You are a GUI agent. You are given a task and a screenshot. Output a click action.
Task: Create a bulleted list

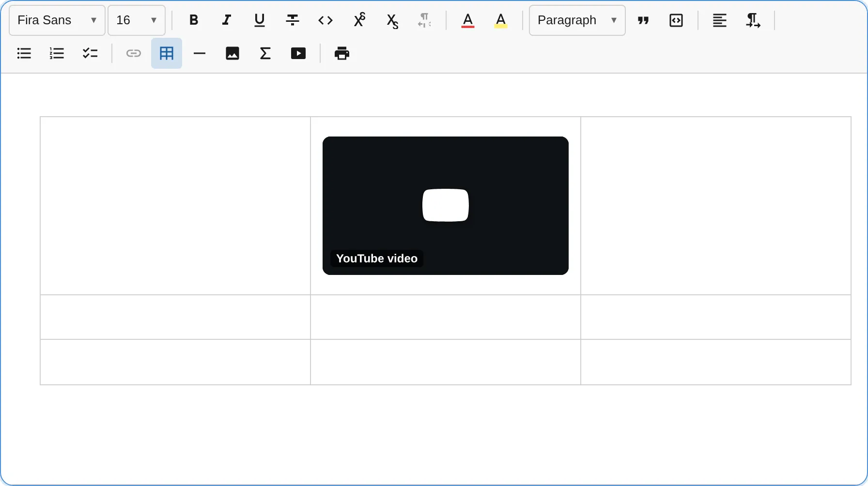(x=24, y=53)
